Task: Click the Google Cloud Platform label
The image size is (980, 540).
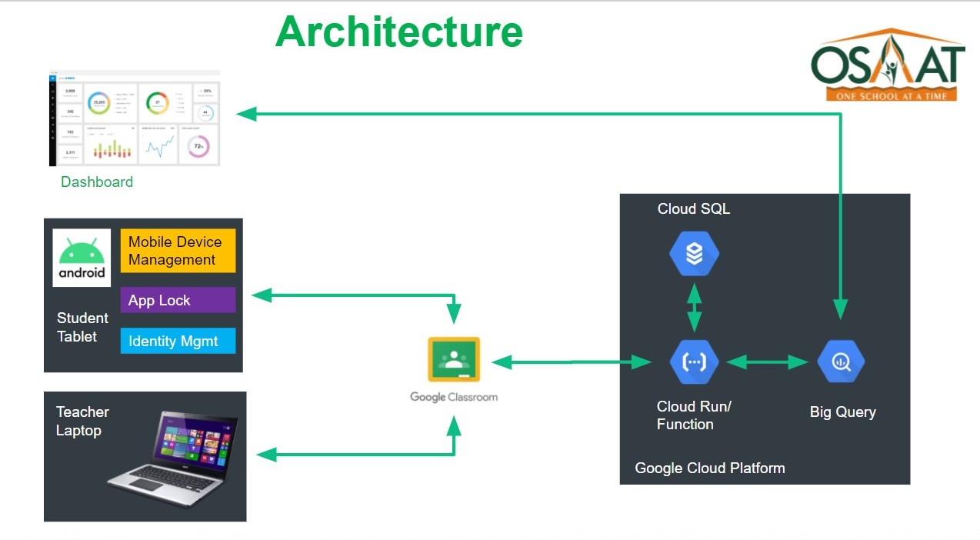Action: coord(709,468)
